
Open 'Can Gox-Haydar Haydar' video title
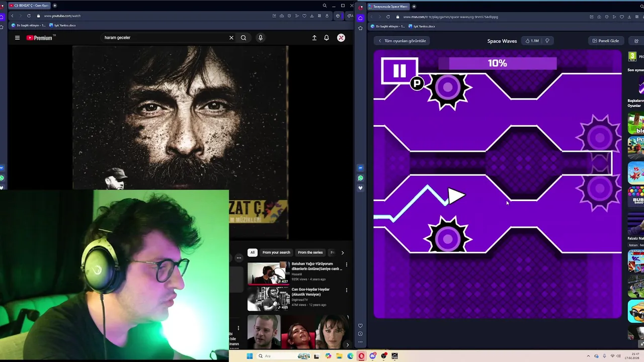[x=310, y=292]
